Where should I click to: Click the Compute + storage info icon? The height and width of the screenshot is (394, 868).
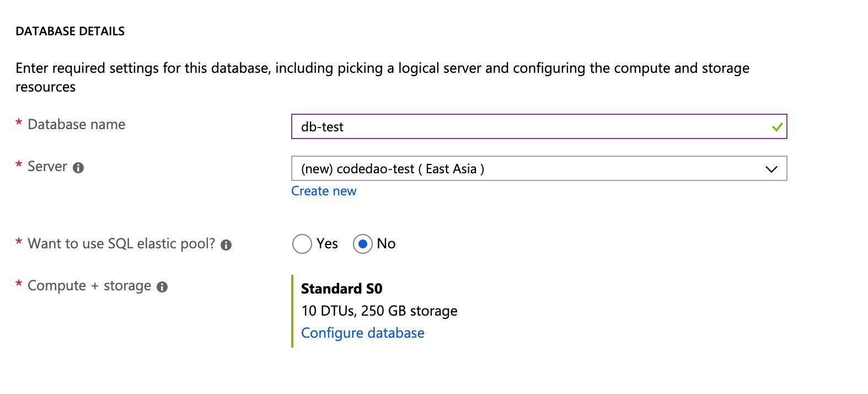click(x=162, y=287)
